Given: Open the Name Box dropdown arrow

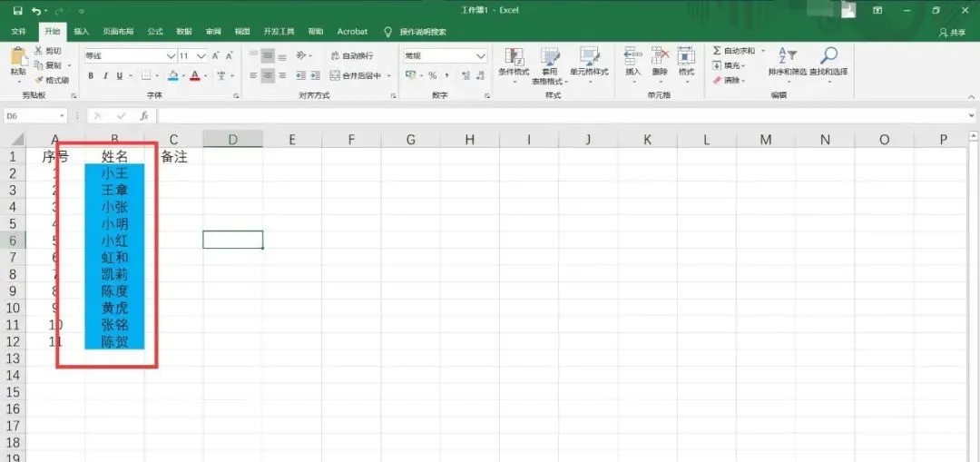Looking at the screenshot, I should (62, 115).
